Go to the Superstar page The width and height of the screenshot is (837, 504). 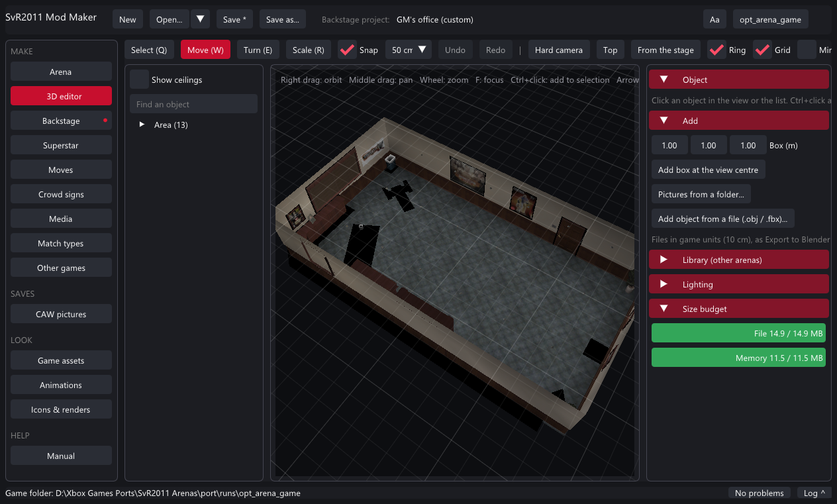[61, 145]
